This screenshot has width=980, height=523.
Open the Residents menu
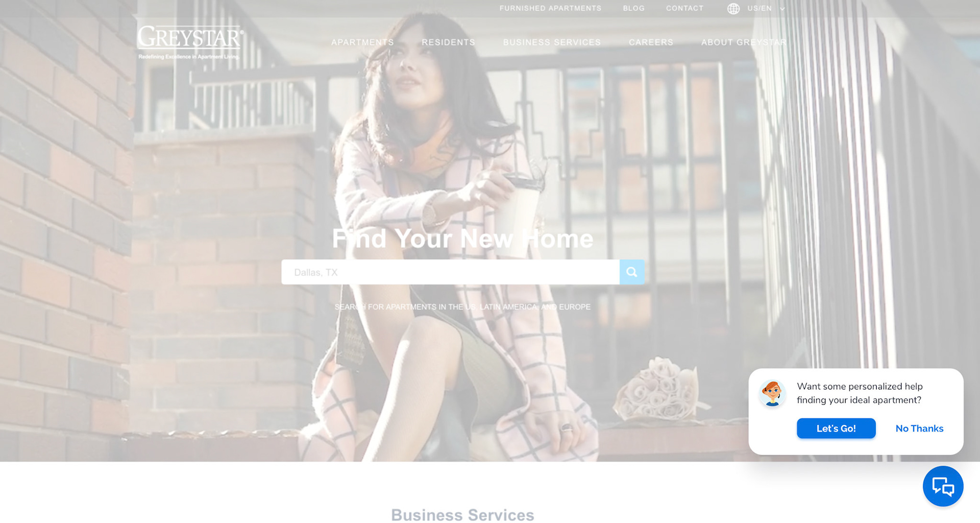(x=448, y=42)
